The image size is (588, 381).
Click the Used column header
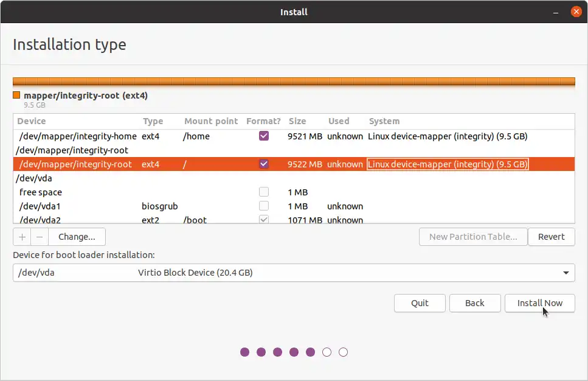(x=339, y=121)
